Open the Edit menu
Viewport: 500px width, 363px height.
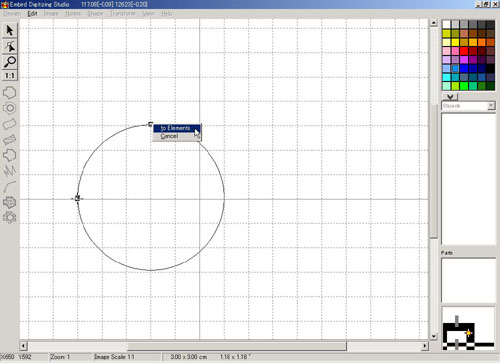[x=32, y=14]
